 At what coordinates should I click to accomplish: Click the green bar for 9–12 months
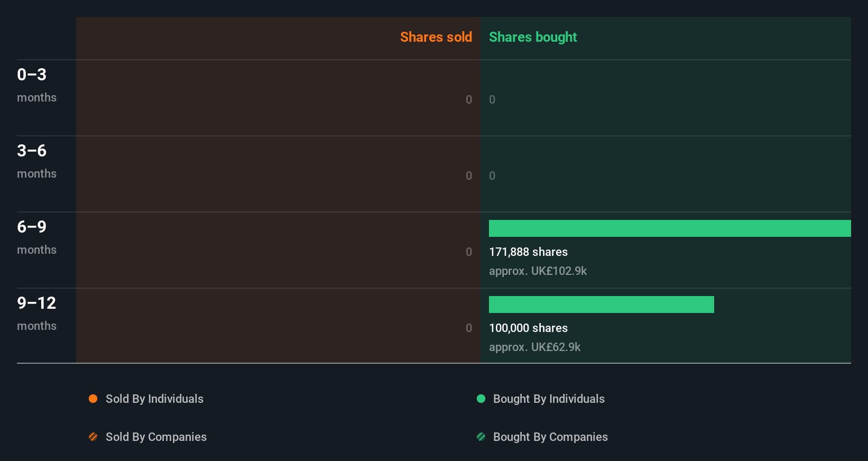(x=601, y=305)
